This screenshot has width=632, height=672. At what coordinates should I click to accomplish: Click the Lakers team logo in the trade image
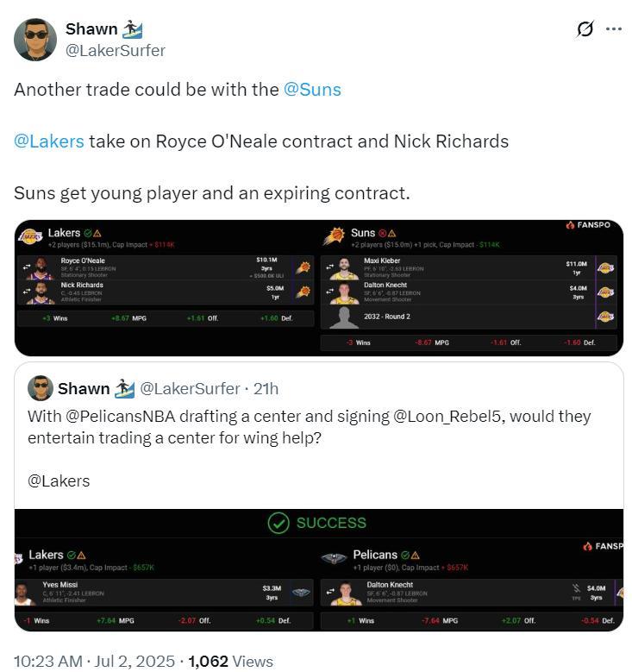coord(31,236)
